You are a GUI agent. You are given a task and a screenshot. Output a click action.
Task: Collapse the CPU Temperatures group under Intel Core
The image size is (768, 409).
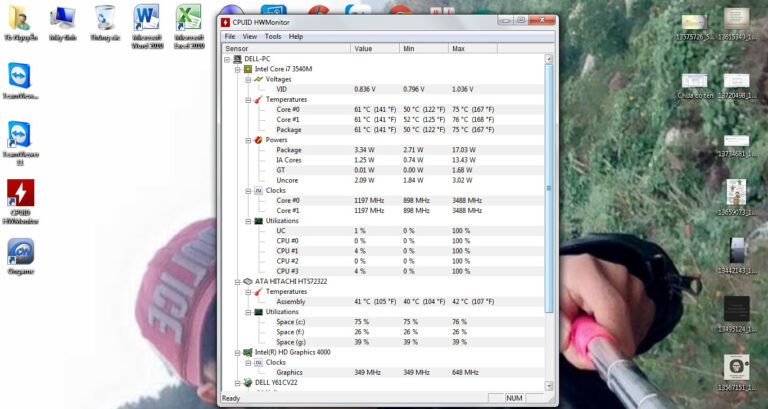(x=248, y=99)
